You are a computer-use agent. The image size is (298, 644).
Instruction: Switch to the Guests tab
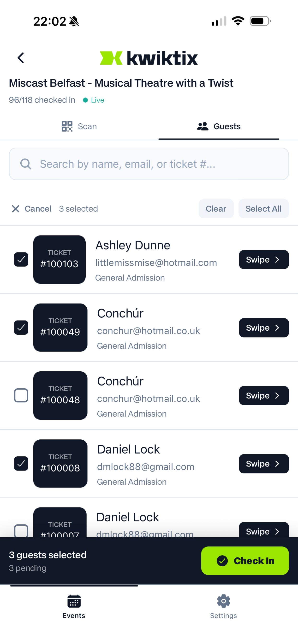click(219, 126)
